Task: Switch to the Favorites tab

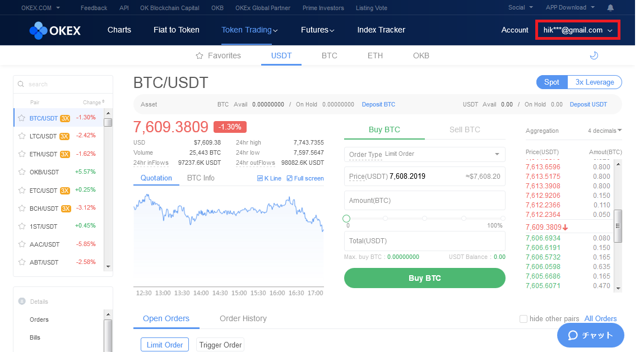Action: pyautogui.click(x=219, y=55)
